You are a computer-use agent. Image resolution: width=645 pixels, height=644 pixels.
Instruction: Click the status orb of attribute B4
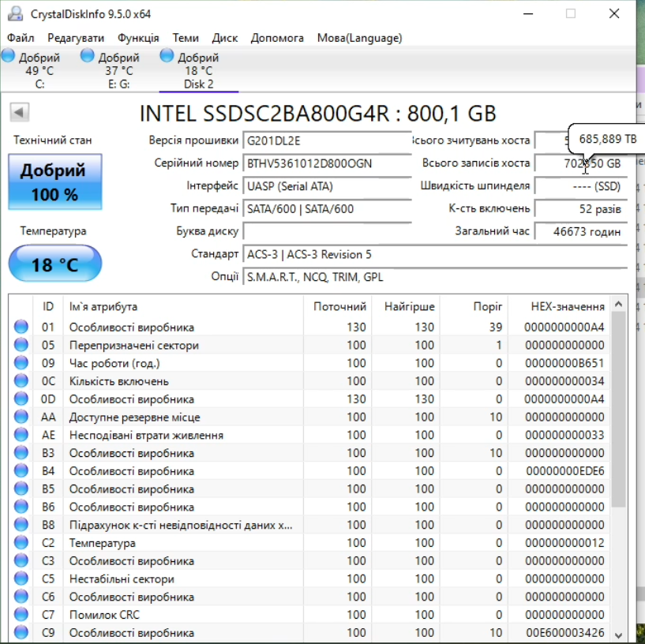(21, 471)
